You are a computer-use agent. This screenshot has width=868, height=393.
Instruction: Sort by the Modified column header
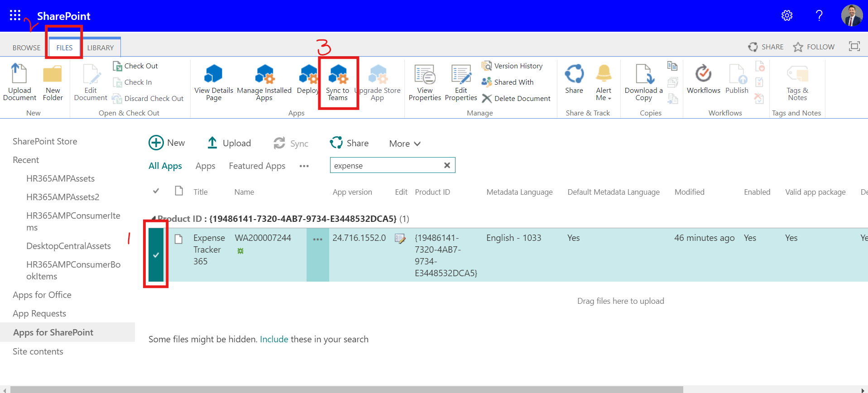click(x=689, y=192)
